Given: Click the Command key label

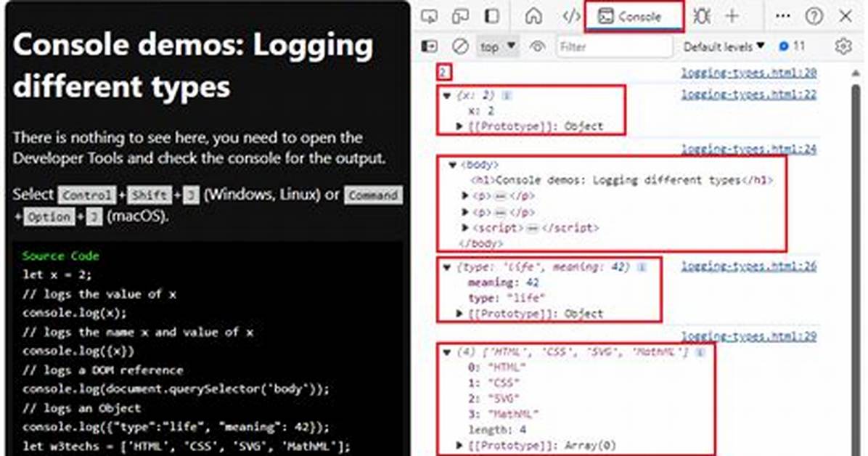Looking at the screenshot, I should (x=373, y=195).
